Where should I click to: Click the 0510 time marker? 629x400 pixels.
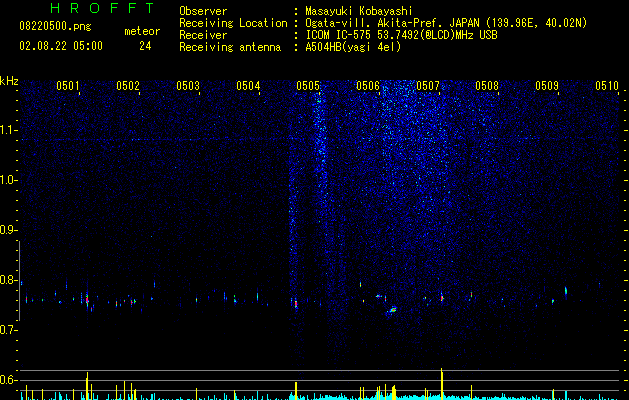click(607, 86)
